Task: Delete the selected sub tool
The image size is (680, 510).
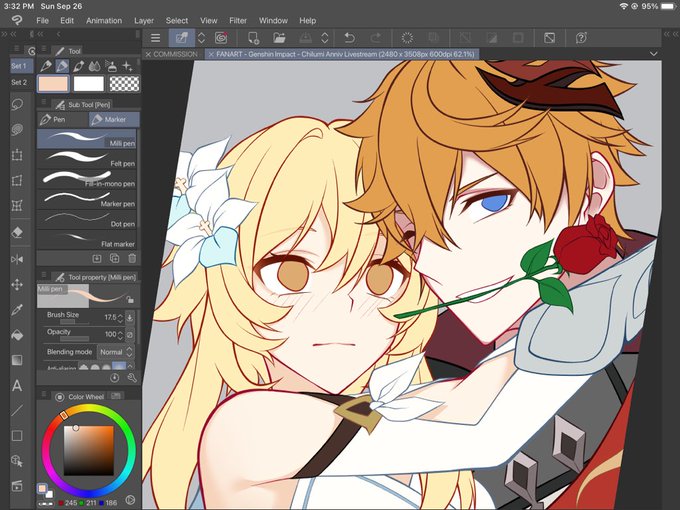Action: coord(132,258)
